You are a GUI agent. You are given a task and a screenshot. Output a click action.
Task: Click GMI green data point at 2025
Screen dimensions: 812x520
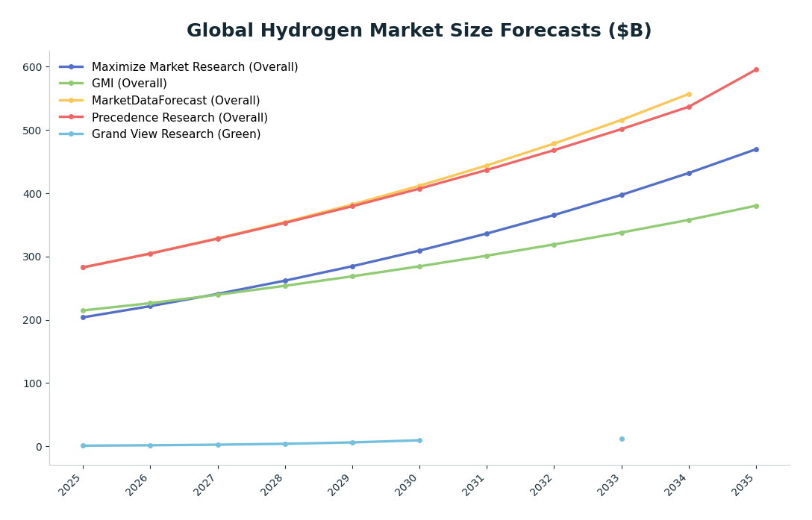(x=83, y=311)
